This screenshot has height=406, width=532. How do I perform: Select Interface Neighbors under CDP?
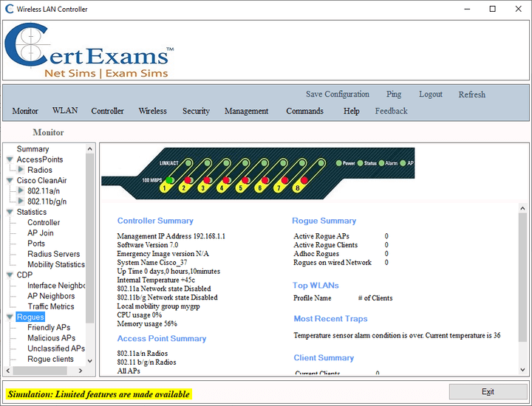pyautogui.click(x=56, y=286)
